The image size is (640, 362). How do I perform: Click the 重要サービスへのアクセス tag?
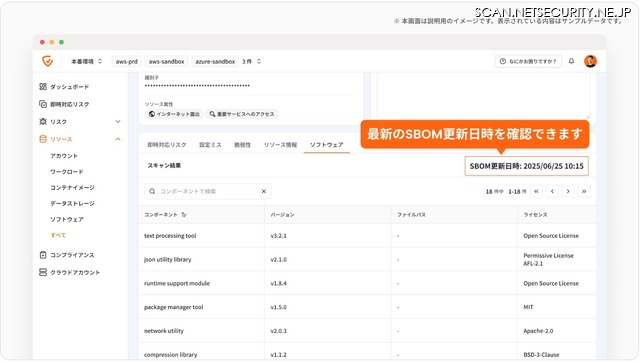coord(242,114)
